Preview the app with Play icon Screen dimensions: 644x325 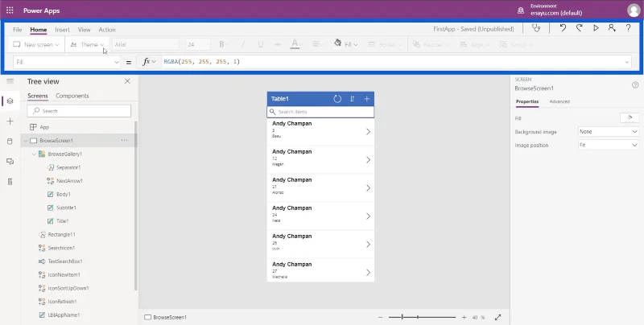(x=596, y=28)
